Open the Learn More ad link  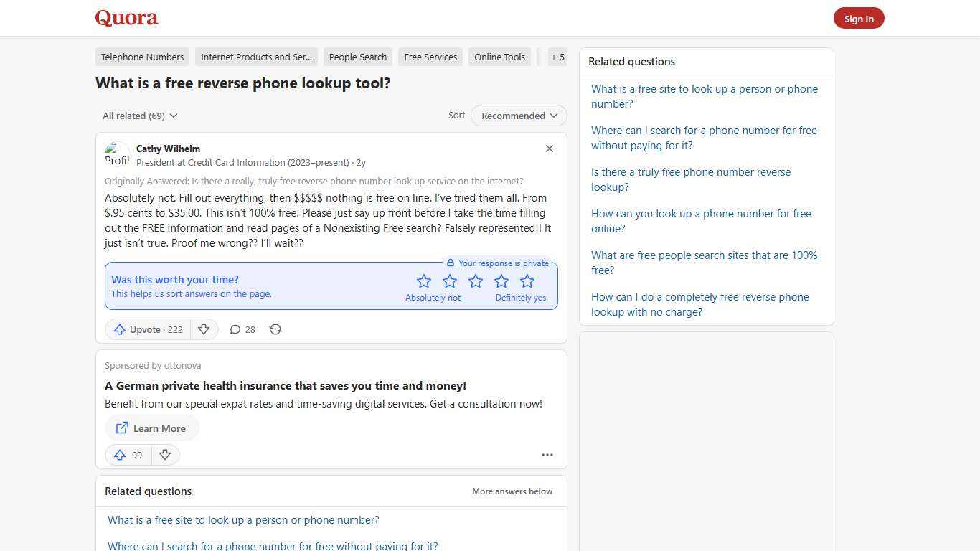click(151, 428)
